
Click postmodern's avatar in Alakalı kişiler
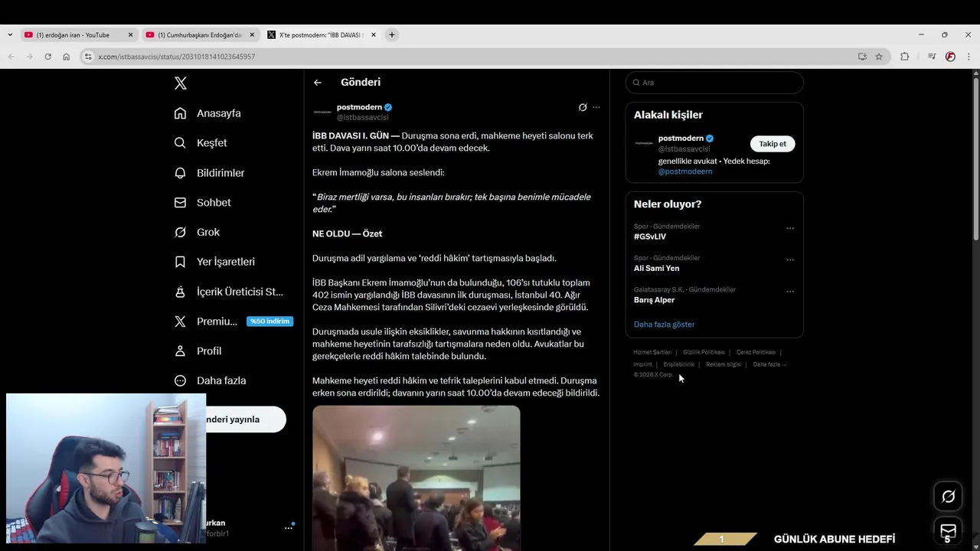click(x=644, y=143)
